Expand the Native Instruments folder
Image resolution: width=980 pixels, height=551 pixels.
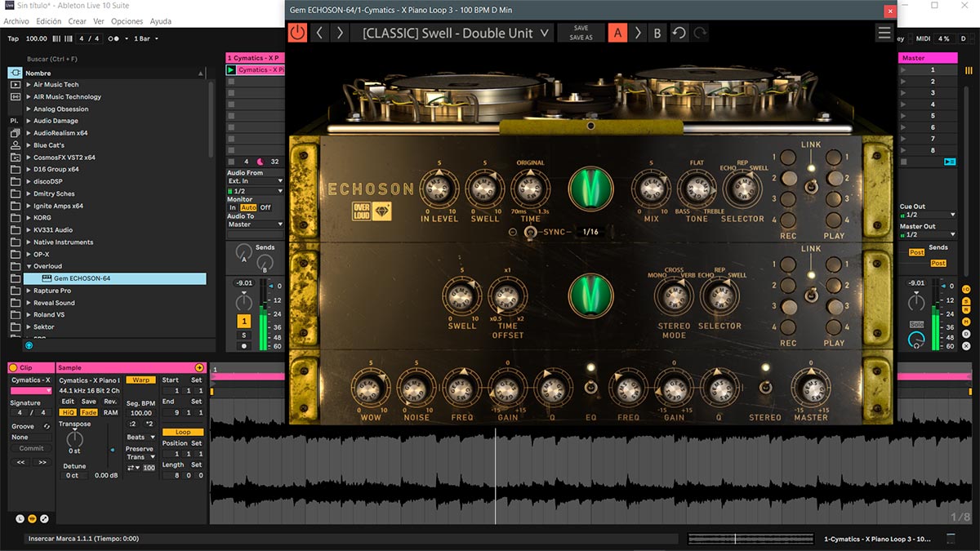tap(29, 242)
